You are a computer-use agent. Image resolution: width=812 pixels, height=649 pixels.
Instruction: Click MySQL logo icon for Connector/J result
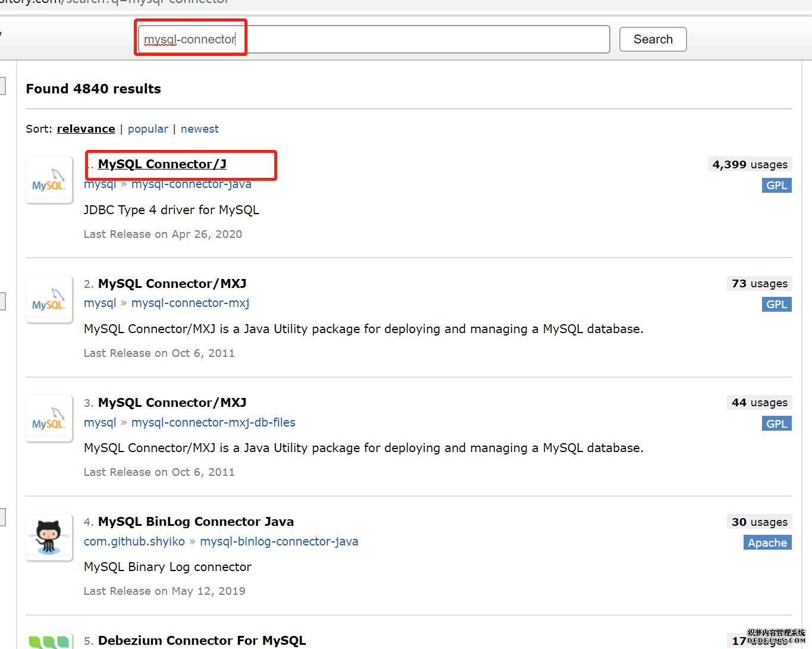[x=49, y=180]
